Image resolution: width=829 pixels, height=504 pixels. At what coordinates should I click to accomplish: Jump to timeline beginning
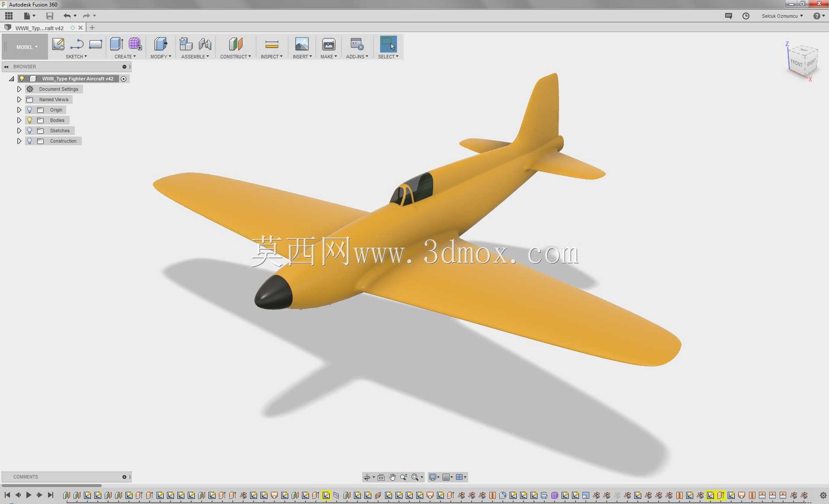tap(7, 495)
